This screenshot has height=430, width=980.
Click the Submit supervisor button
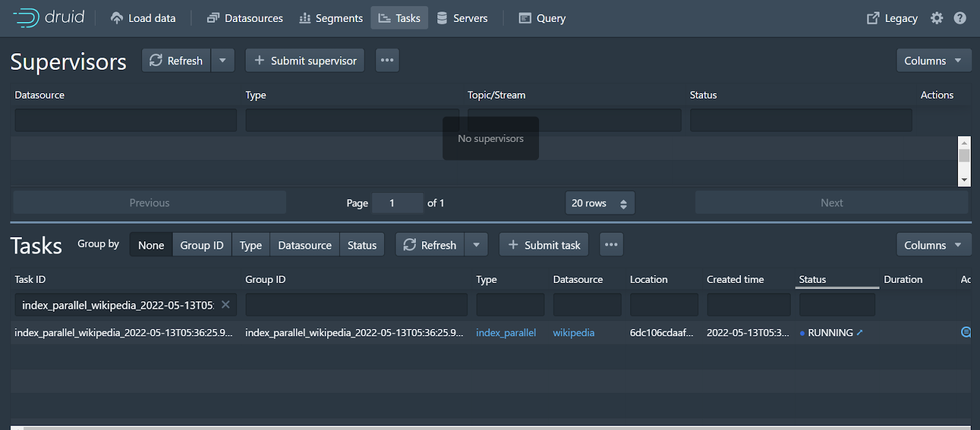[x=305, y=61]
